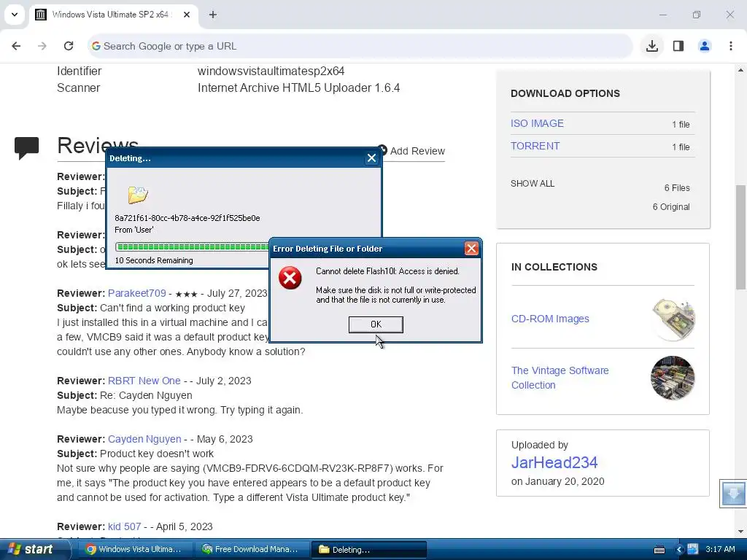Viewport: 747px width, 560px height.
Task: Open The Vintage Software Collection link
Action: 560,378
